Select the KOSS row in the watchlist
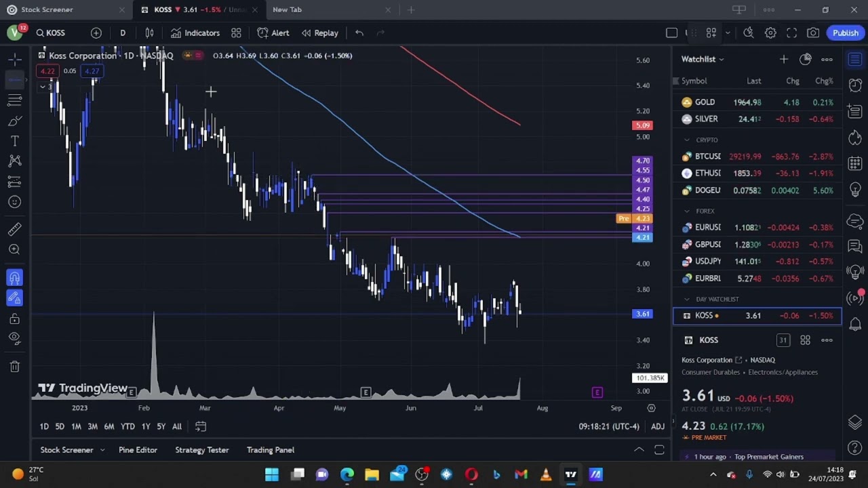 tap(757, 316)
